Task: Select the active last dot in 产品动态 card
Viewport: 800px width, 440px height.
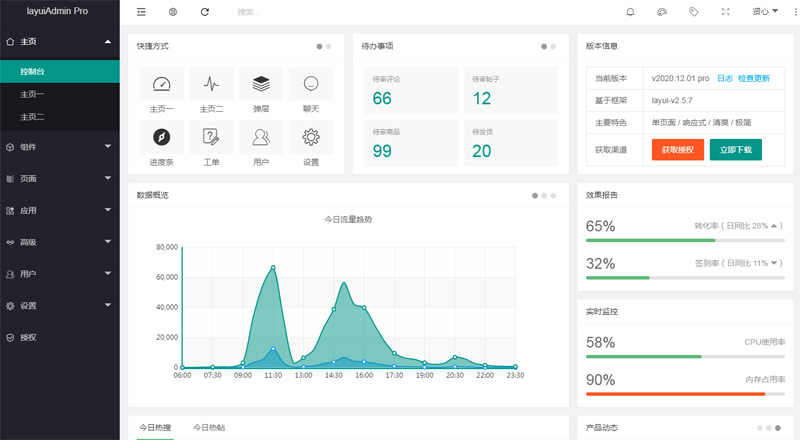Action: point(778,428)
